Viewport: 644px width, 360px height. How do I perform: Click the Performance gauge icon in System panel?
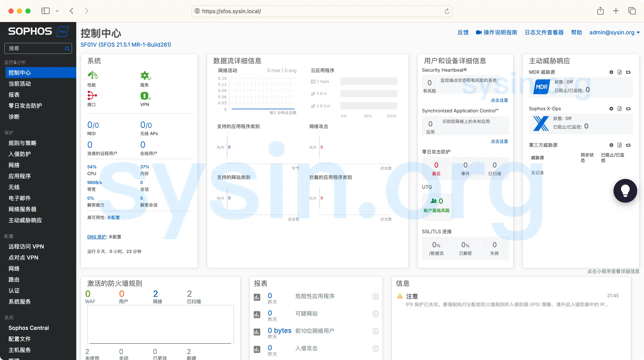coord(93,75)
